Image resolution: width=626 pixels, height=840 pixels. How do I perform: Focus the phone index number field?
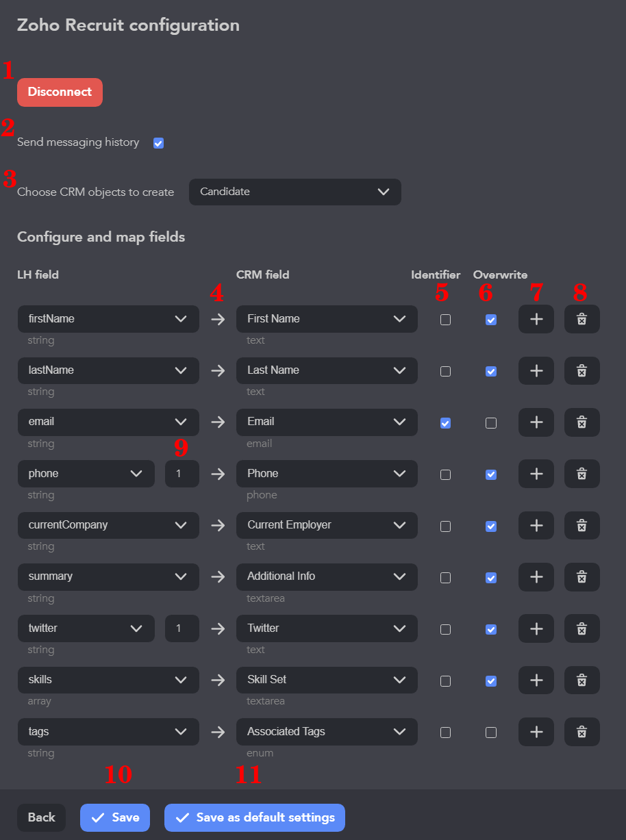(182, 474)
